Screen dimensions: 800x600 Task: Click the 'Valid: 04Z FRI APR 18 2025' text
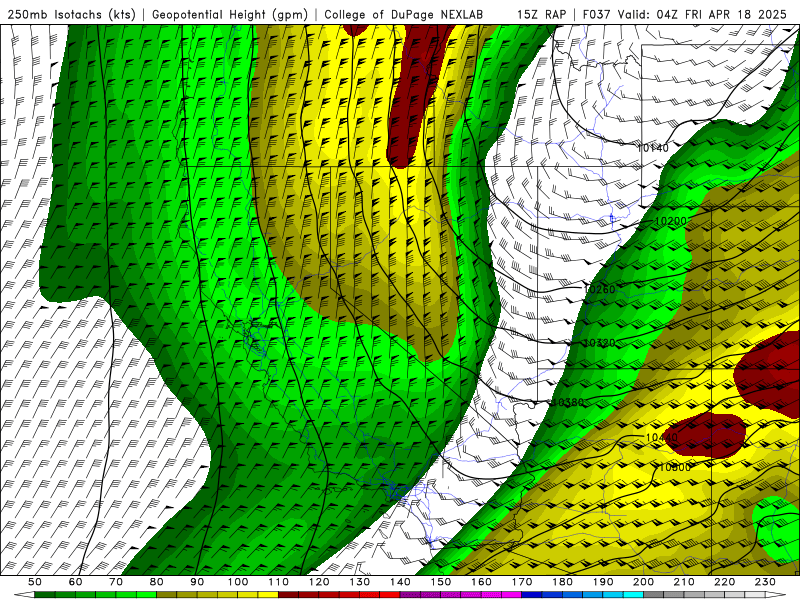click(x=702, y=14)
